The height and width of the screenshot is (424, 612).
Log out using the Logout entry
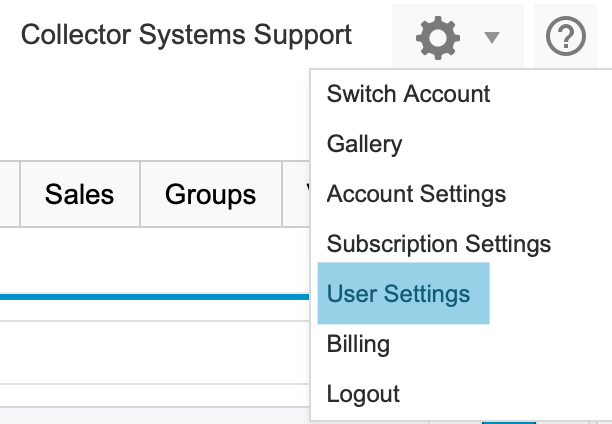(363, 394)
